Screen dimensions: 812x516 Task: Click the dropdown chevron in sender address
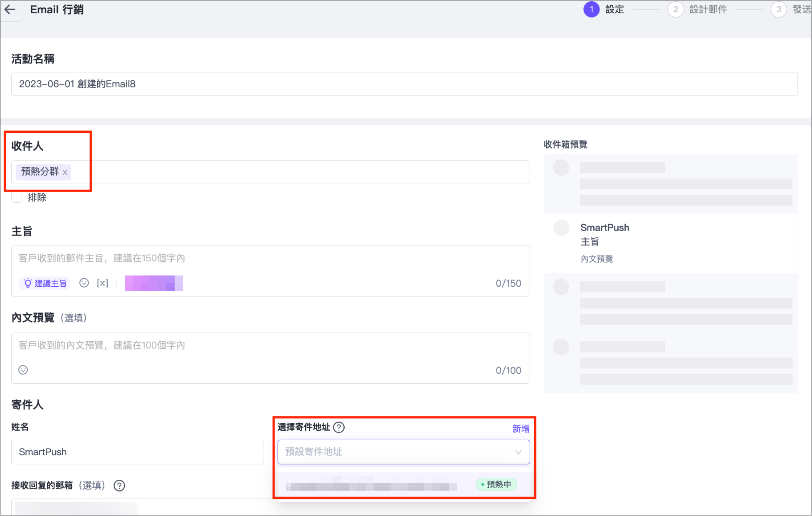pos(518,452)
